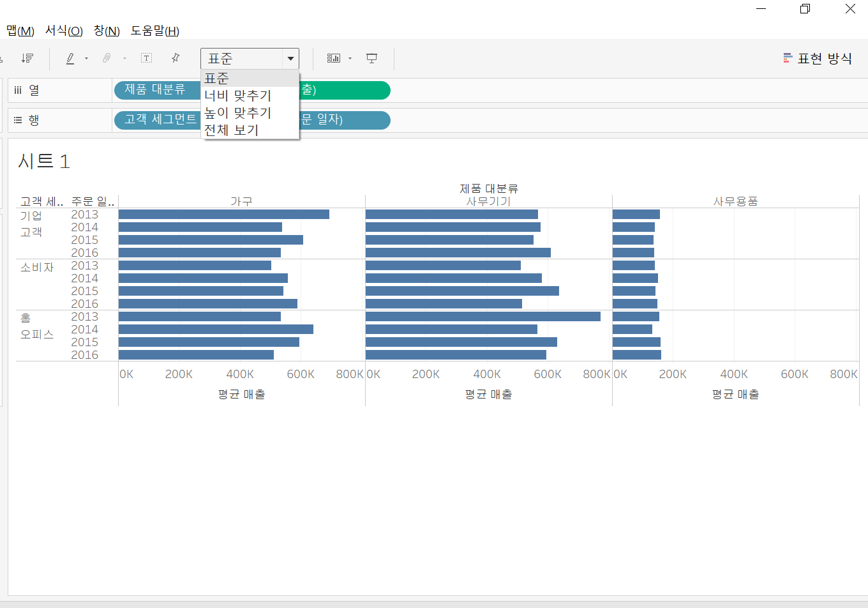Click the 주문 일자 pill on rows shelf
This screenshot has height=608, width=868.
345,120
